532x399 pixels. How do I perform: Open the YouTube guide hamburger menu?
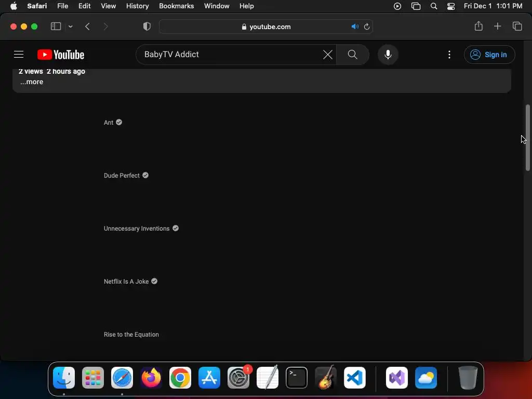coord(19,54)
